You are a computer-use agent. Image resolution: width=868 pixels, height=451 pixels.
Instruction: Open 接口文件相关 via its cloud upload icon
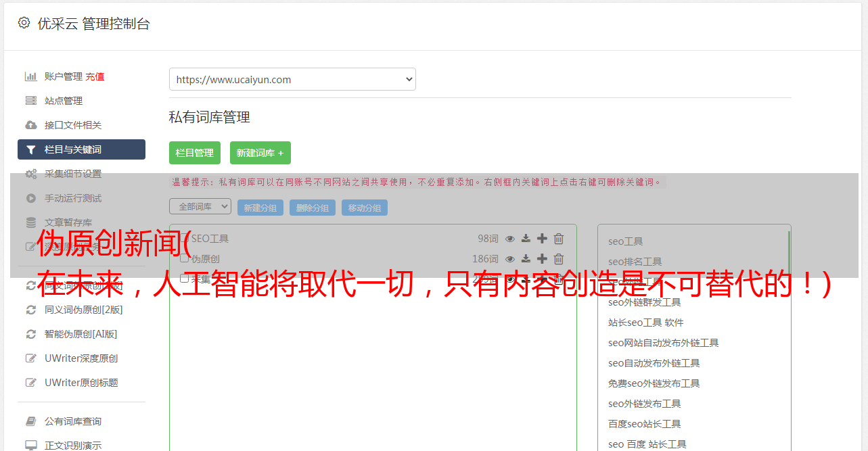(30, 125)
